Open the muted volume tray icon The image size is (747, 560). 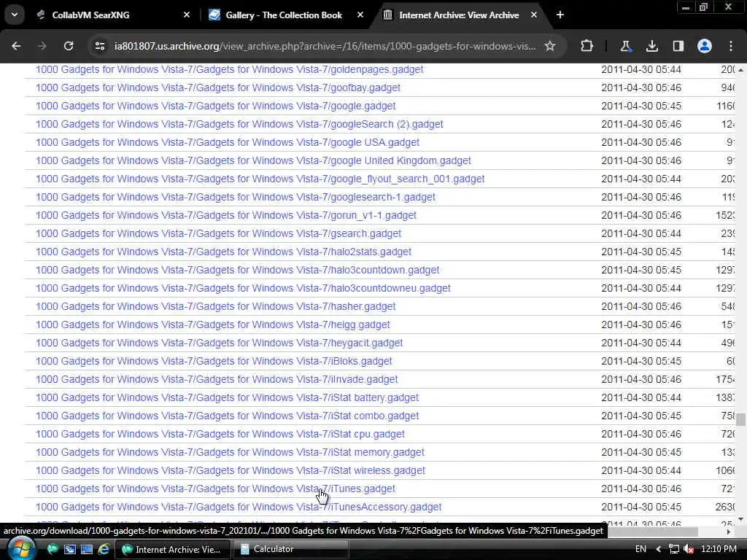tap(689, 549)
